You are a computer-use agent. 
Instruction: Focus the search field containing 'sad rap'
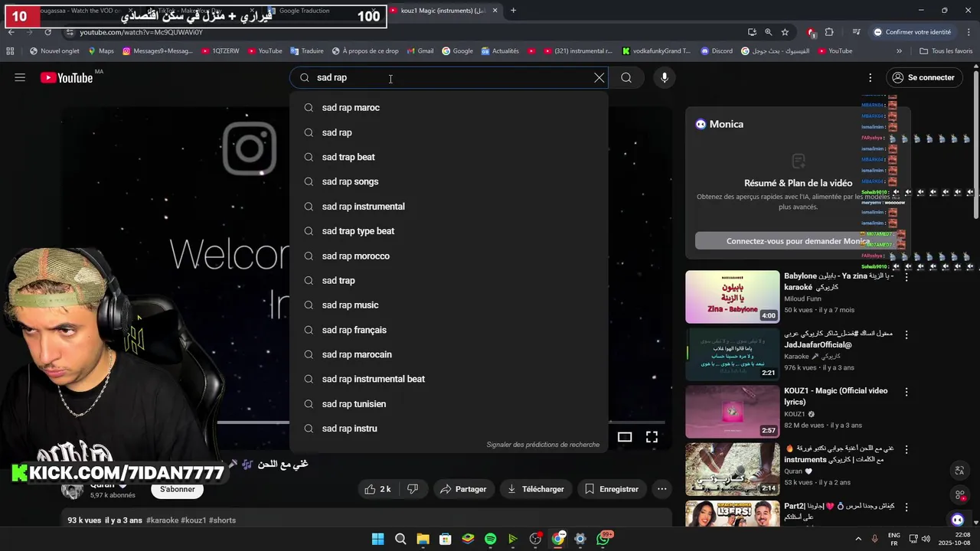pyautogui.click(x=449, y=77)
